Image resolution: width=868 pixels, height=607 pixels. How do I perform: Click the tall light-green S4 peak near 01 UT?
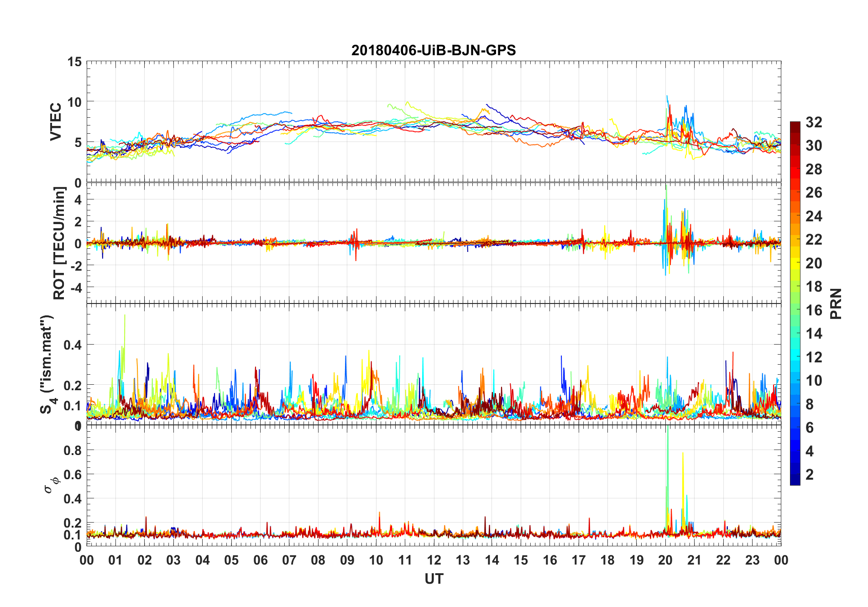point(125,347)
